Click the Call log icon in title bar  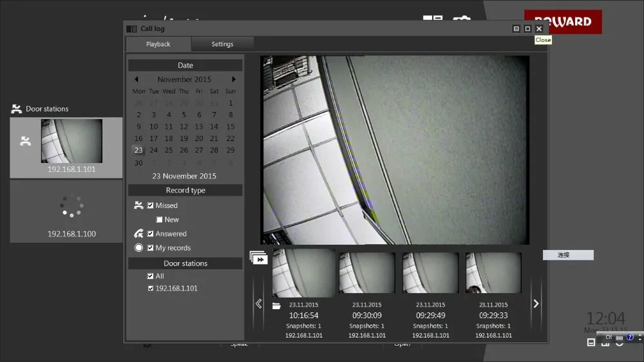pyautogui.click(x=131, y=29)
